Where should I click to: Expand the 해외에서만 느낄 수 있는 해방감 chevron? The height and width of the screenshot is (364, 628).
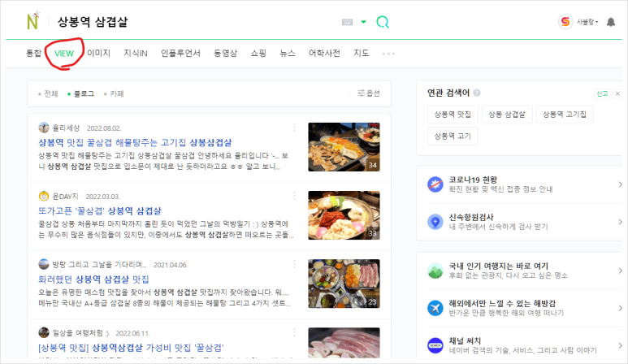pyautogui.click(x=620, y=308)
